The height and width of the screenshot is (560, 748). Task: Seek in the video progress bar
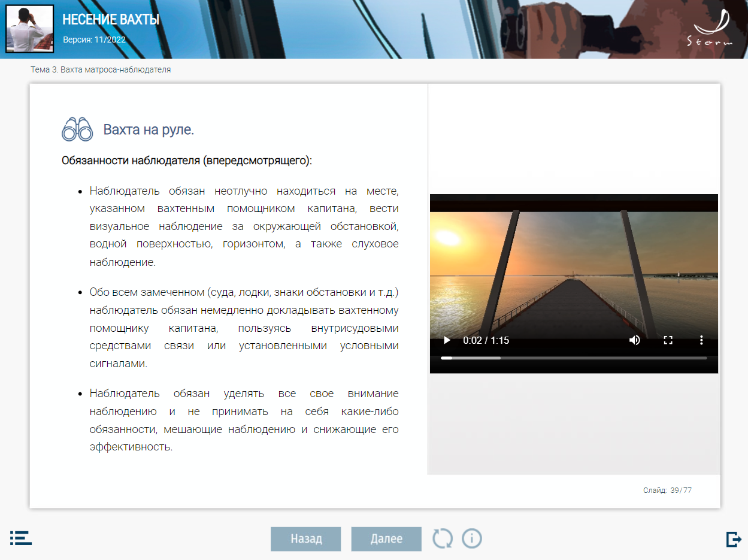(574, 358)
